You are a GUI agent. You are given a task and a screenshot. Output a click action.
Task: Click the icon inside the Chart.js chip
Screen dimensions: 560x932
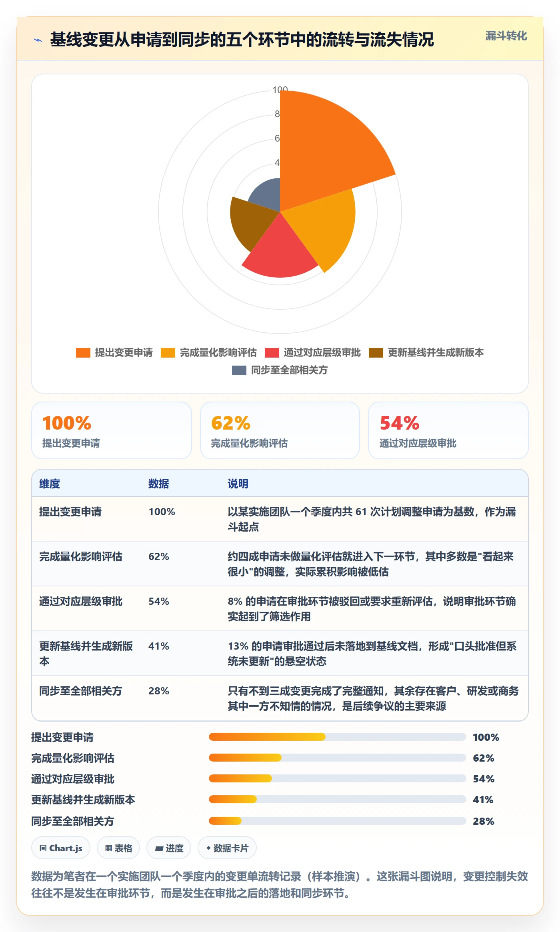[x=43, y=848]
